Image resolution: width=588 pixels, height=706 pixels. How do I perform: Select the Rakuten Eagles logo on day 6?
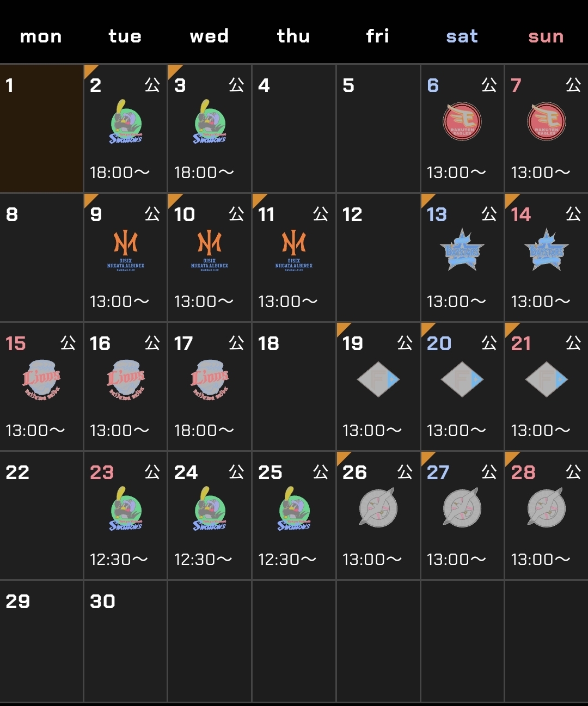click(462, 121)
